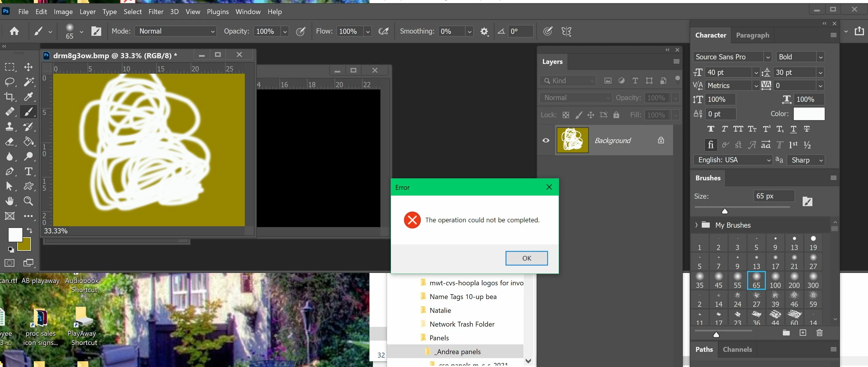Screen dimensions: 868x367
Task: Pick the Eyedropper tool
Action: pos(28,97)
